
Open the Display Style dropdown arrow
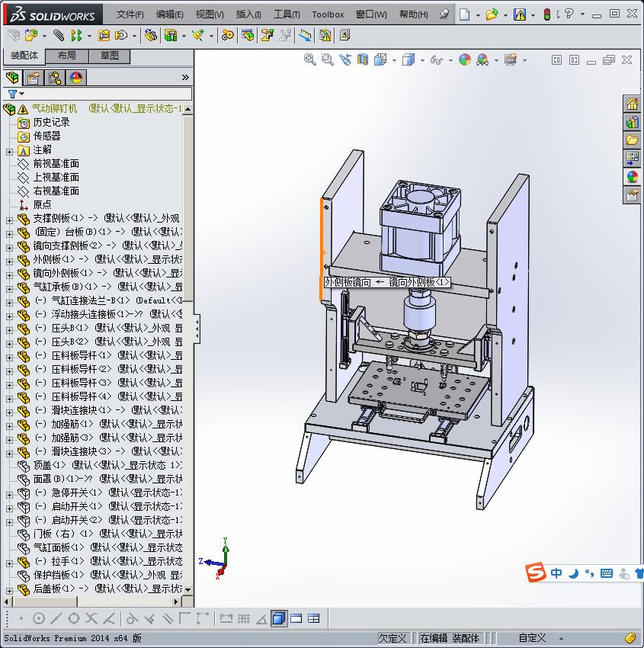point(422,61)
